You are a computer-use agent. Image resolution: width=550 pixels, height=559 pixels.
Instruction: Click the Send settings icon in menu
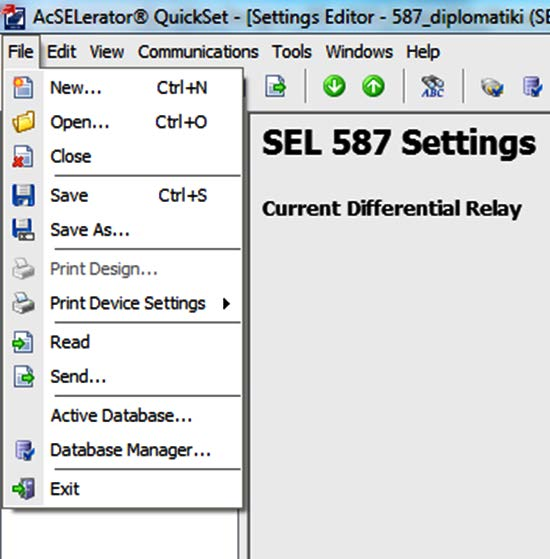pyautogui.click(x=24, y=376)
